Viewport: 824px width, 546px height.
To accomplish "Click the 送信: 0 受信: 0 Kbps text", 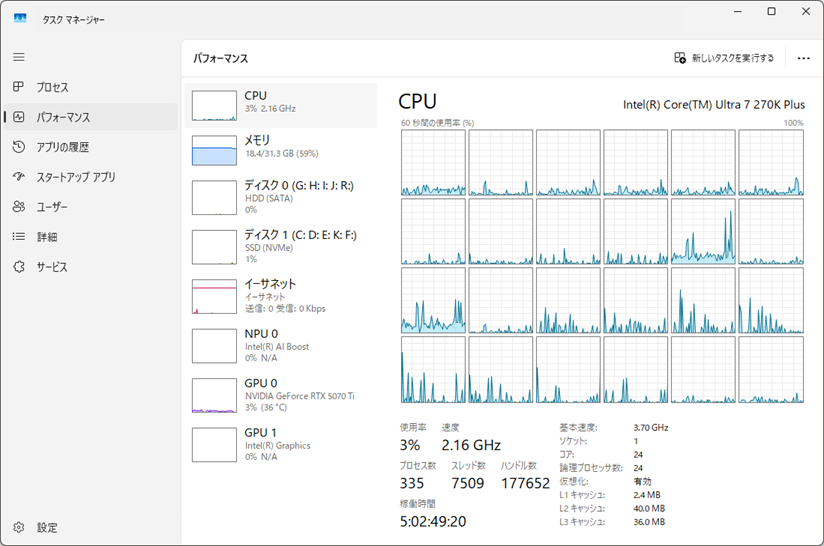I will point(285,308).
